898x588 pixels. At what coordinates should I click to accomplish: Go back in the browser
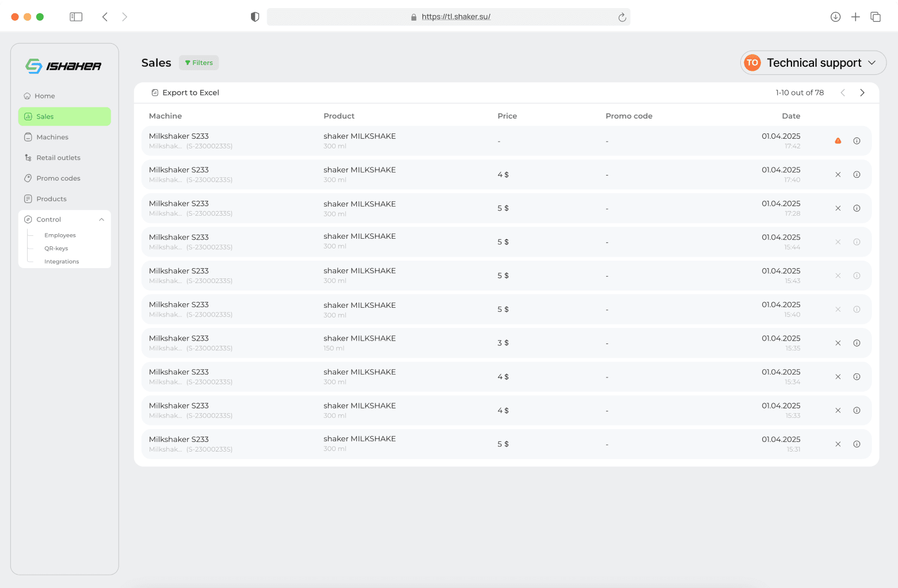105,17
